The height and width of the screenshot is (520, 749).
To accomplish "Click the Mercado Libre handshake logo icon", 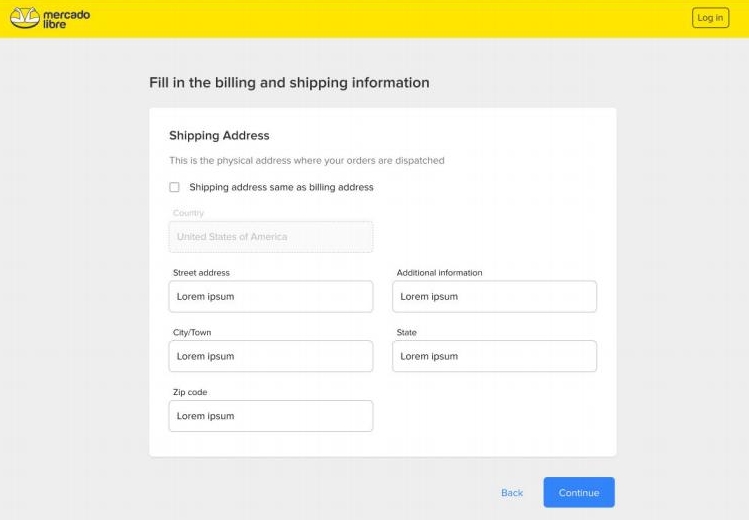I will [25, 18].
